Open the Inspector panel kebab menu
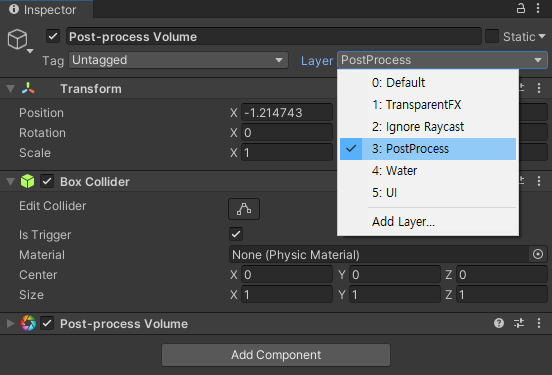Image resolution: width=552 pixels, height=375 pixels. pyautogui.click(x=538, y=8)
